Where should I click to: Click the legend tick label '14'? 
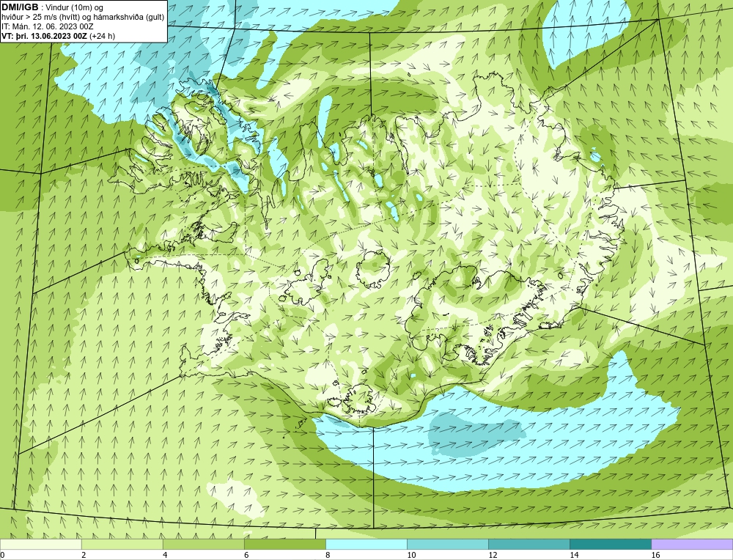click(x=574, y=555)
